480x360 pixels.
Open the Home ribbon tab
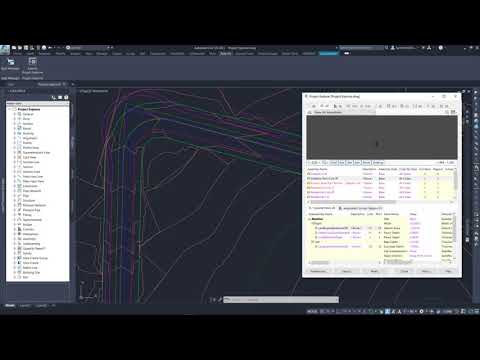tap(17, 53)
